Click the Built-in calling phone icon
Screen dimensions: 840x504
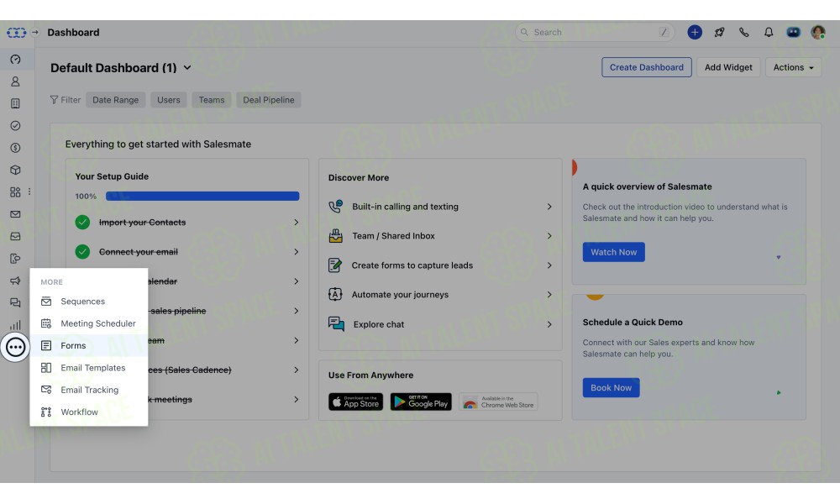(x=335, y=206)
